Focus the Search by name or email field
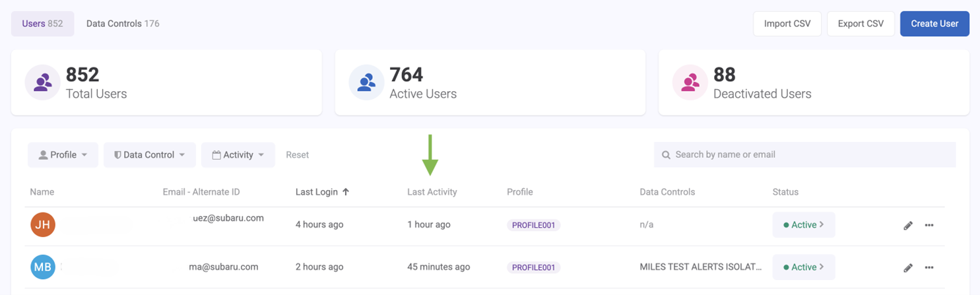The image size is (980, 295). pos(805,155)
